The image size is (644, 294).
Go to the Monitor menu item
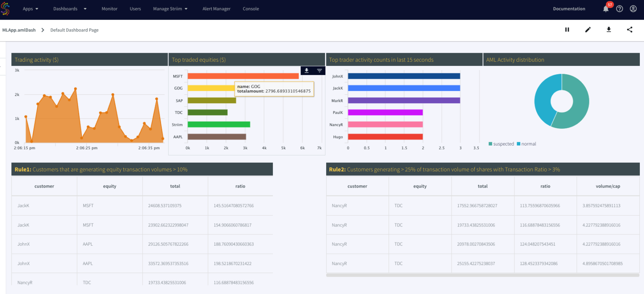click(x=109, y=9)
